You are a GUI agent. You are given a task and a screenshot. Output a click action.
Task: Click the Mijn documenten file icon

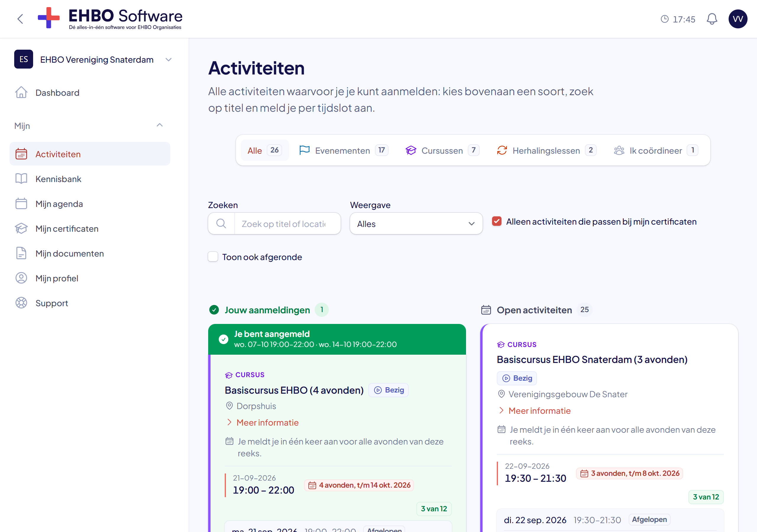21,253
